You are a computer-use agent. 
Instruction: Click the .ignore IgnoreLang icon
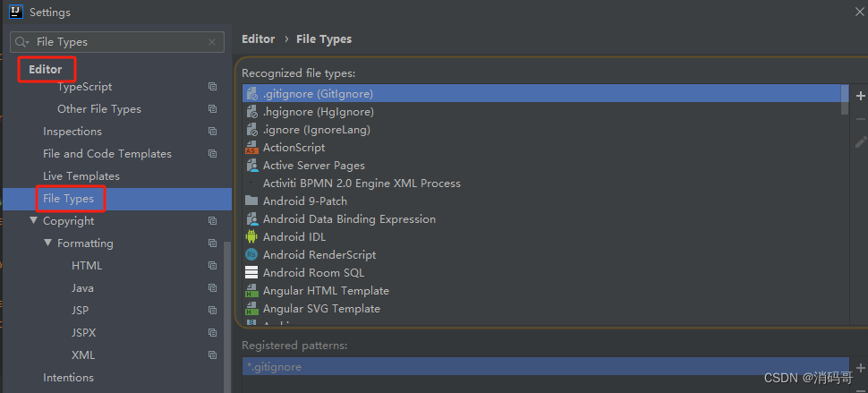click(x=251, y=130)
